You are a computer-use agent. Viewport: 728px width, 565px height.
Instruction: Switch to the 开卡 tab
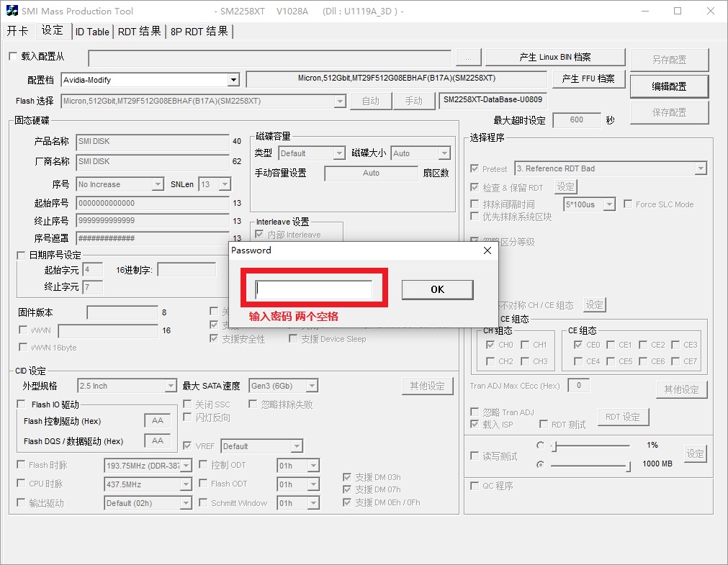click(18, 31)
